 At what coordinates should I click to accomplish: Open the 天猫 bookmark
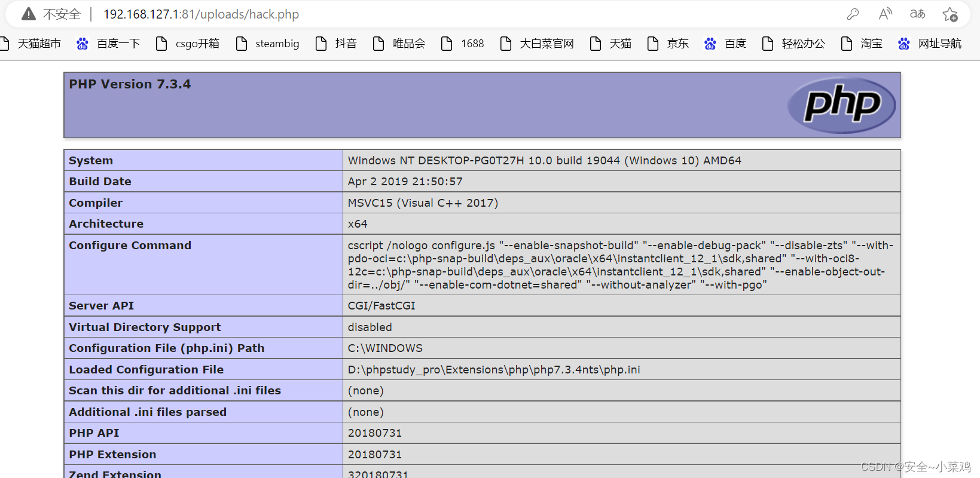(x=620, y=44)
